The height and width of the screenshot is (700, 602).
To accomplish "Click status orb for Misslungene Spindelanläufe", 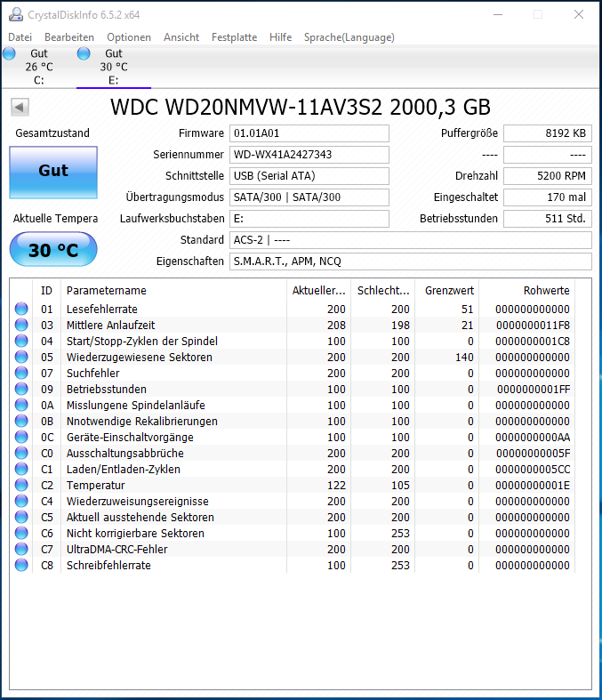I will click(x=21, y=405).
